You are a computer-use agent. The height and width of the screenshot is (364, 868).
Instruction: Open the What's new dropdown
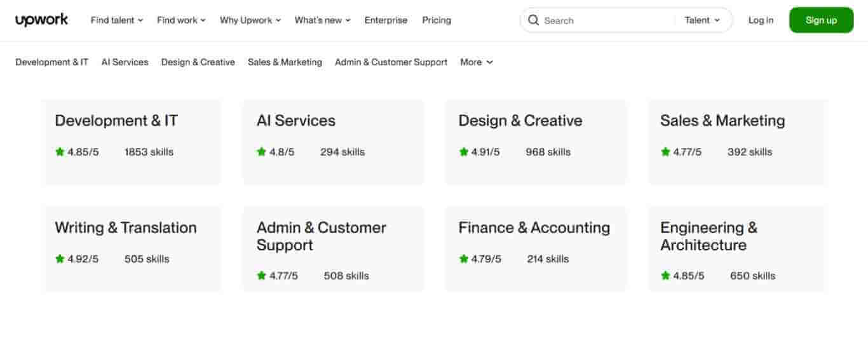click(x=323, y=20)
